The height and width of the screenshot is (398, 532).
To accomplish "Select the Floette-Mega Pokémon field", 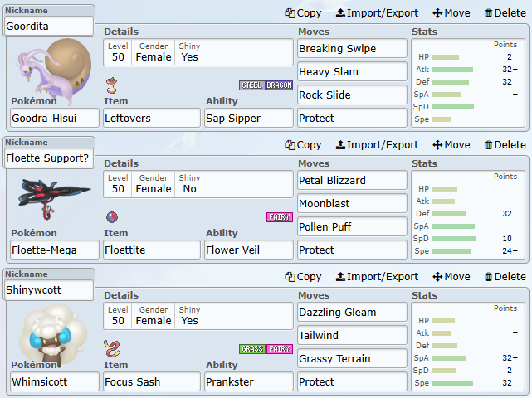I will [55, 250].
